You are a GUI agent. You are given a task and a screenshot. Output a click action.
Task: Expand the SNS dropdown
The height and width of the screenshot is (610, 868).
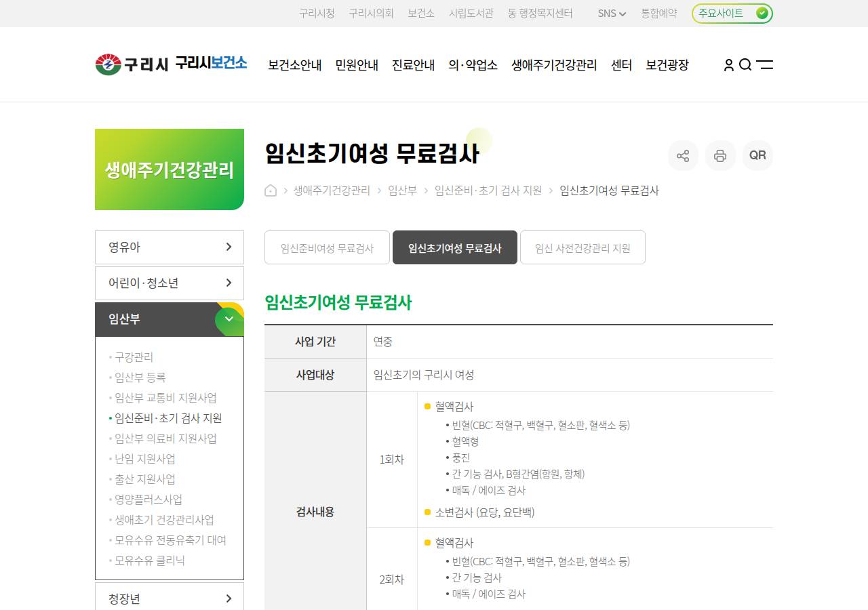click(x=612, y=13)
